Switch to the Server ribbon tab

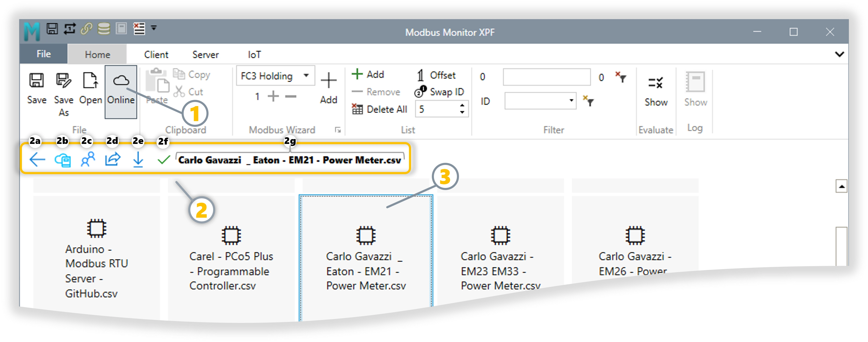(206, 55)
